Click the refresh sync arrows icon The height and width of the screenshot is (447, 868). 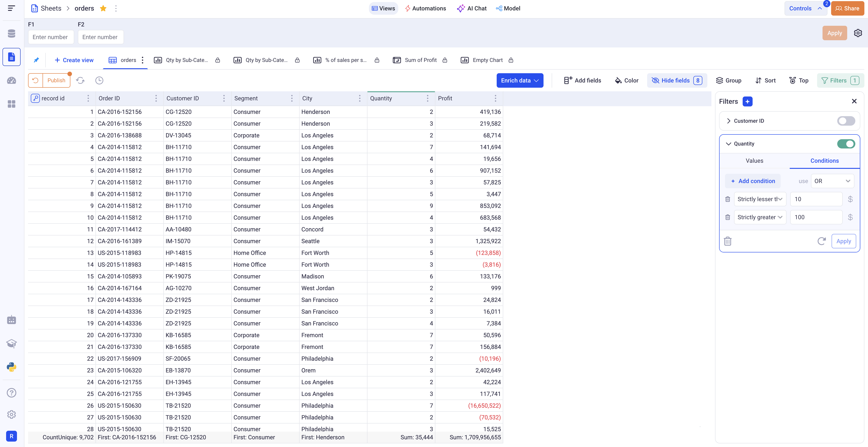pyautogui.click(x=80, y=80)
